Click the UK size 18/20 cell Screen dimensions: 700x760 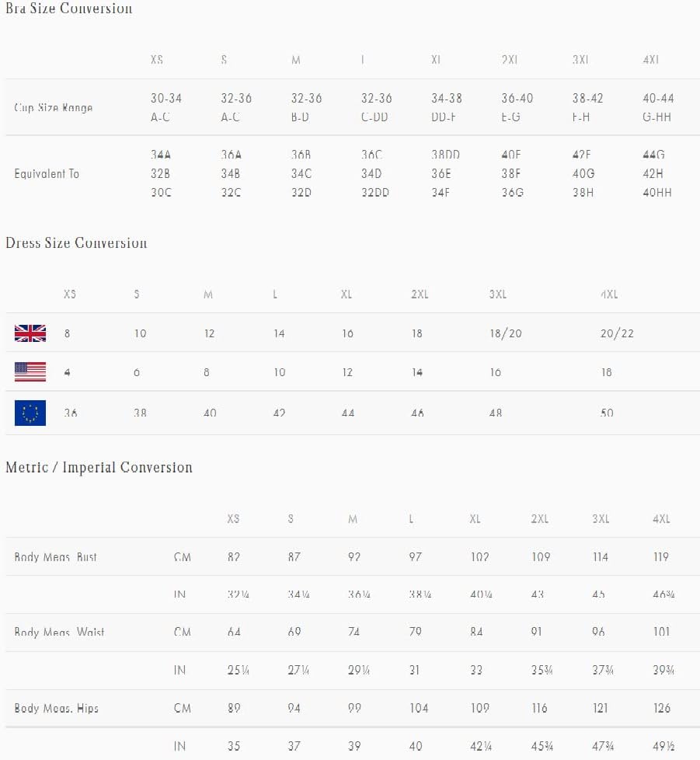(x=506, y=333)
